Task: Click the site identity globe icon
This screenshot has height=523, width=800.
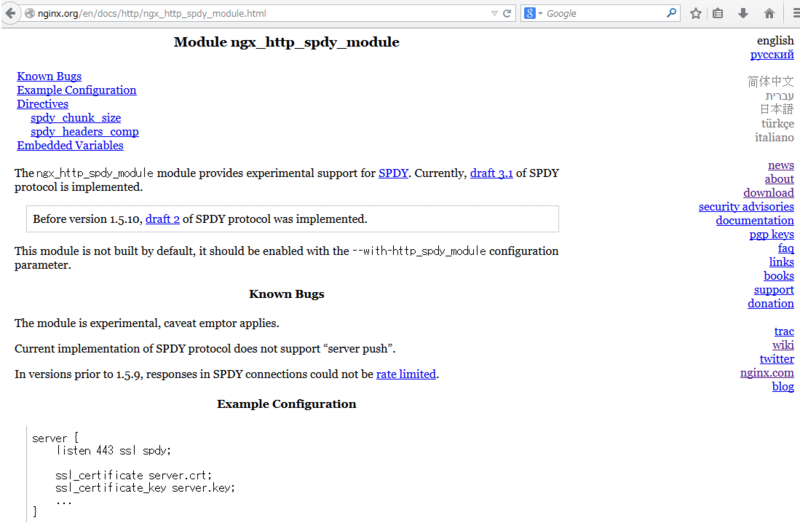Action: pyautogui.click(x=30, y=13)
